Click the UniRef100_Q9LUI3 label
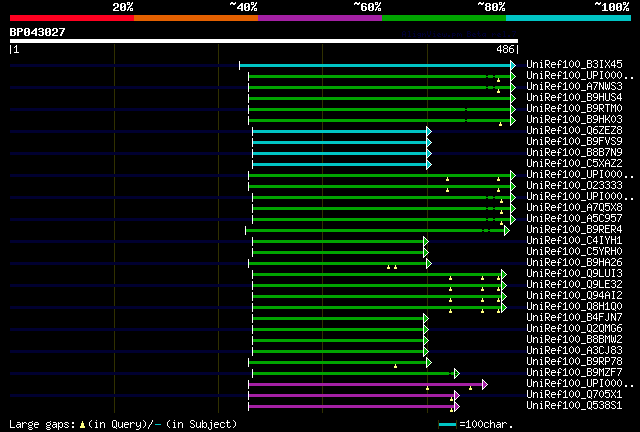The image size is (640, 432). click(574, 274)
